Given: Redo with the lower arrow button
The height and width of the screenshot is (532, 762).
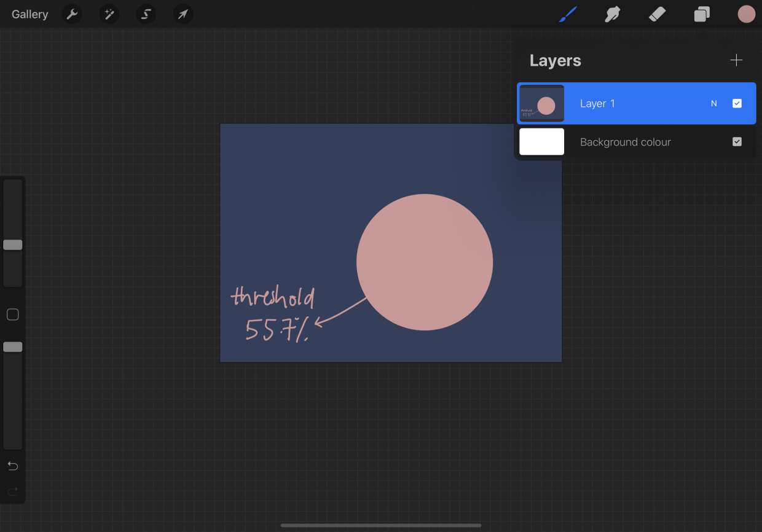Looking at the screenshot, I should click(x=13, y=491).
